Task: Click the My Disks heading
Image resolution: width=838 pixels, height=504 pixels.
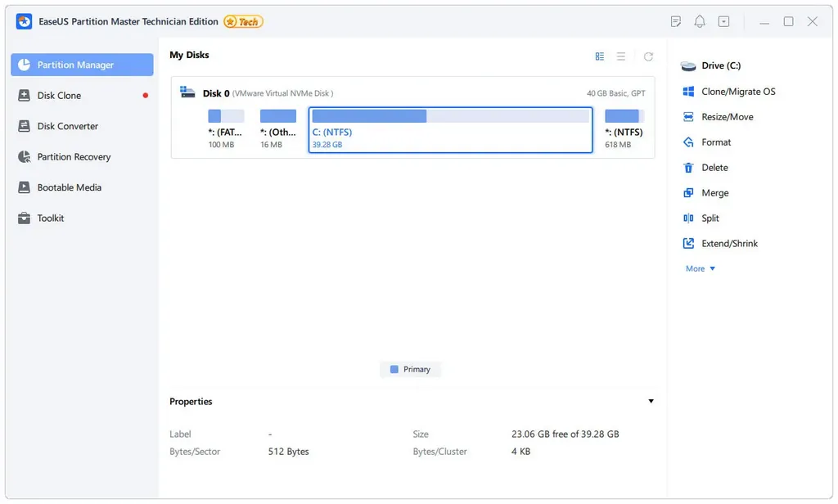Action: pyautogui.click(x=189, y=55)
